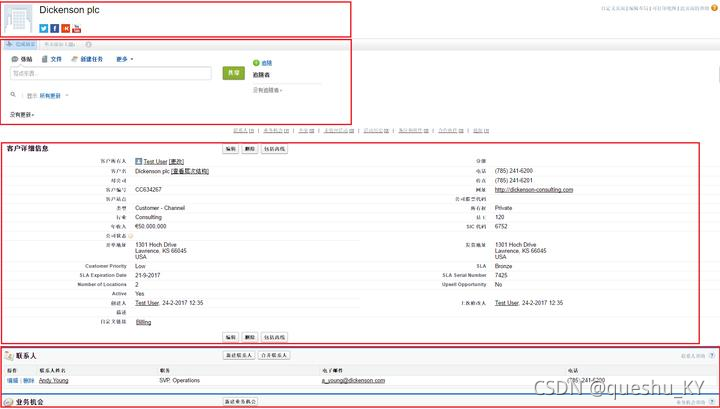
Task: Click the fax value (785) 241-6201
Action: coord(514,180)
